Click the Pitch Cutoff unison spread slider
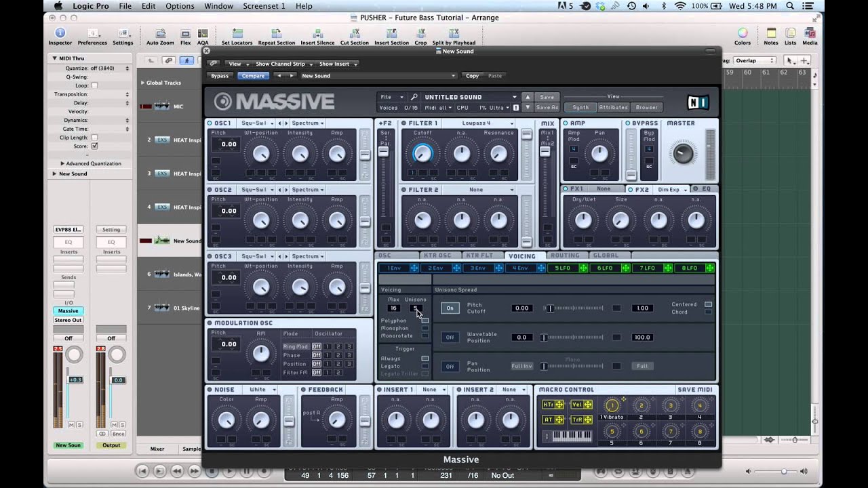Image resolution: width=868 pixels, height=488 pixels. (x=573, y=308)
